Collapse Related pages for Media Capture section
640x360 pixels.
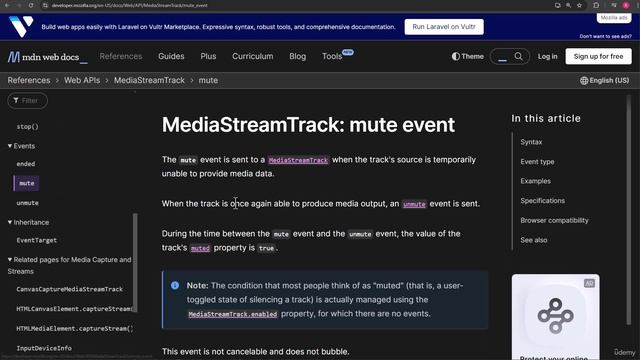[69, 265]
